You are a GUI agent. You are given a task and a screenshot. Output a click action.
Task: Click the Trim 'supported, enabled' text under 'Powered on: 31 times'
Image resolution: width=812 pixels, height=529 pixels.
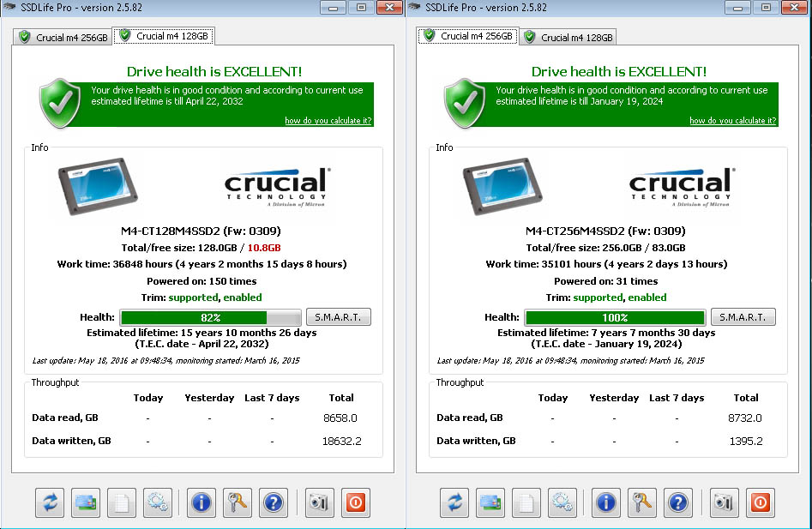[x=620, y=298]
